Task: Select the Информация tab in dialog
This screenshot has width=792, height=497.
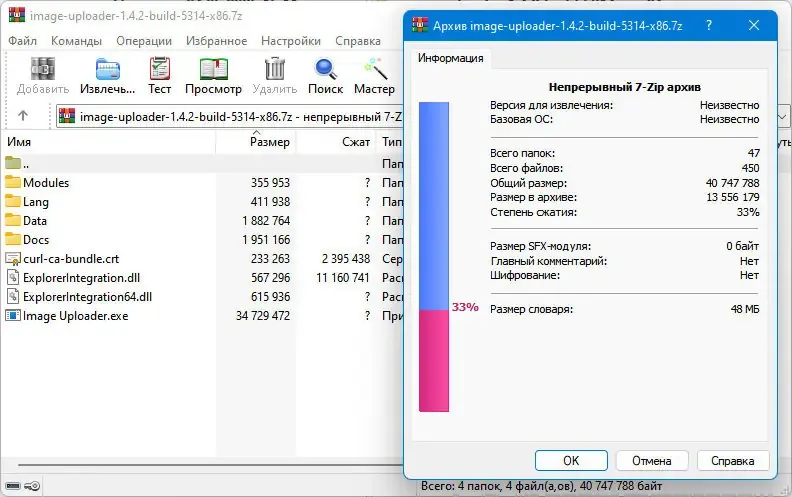Action: click(x=451, y=58)
